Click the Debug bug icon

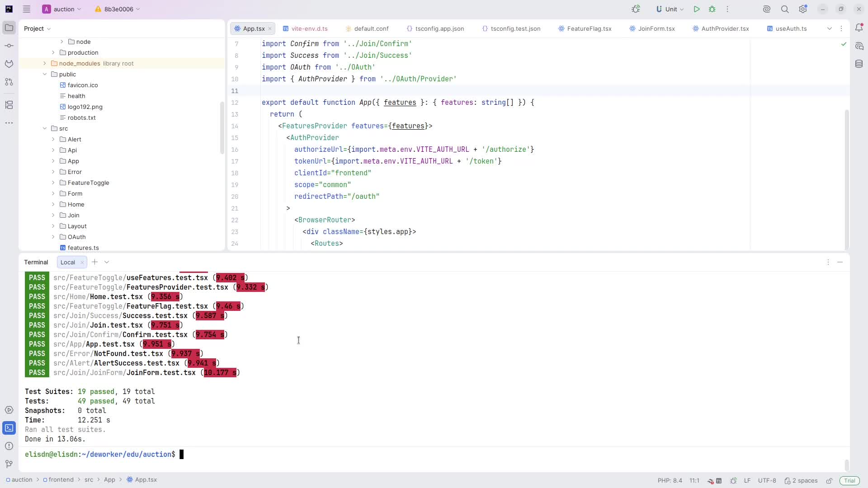[712, 9]
